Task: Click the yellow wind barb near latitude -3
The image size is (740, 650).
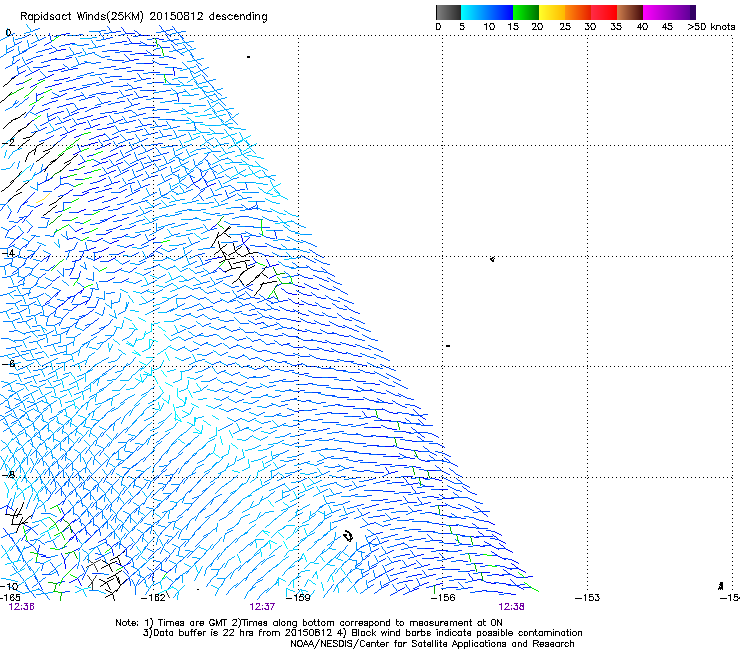Action: tap(43, 197)
